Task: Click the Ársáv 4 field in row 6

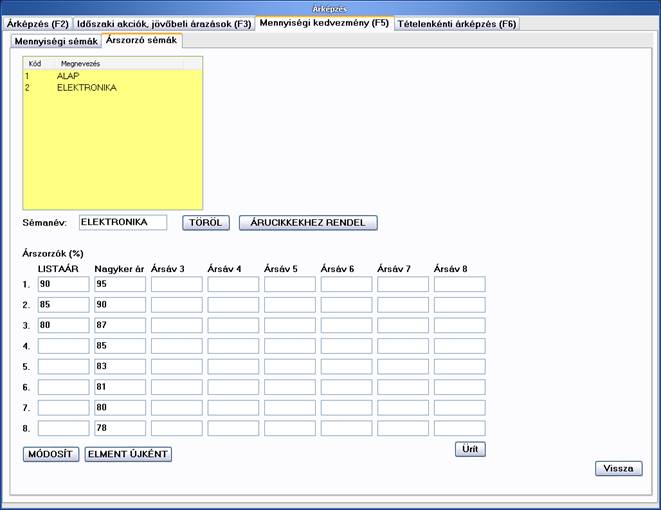Action: click(x=233, y=387)
